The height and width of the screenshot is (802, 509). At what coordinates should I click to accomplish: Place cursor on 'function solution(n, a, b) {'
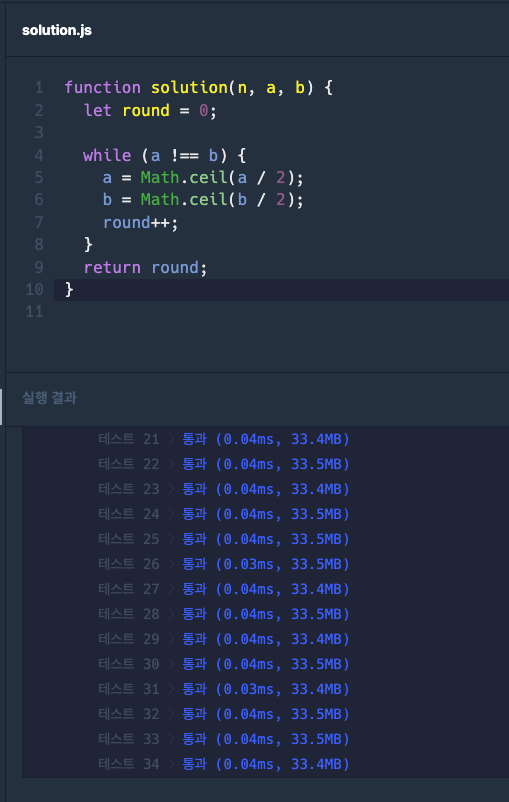(x=198, y=87)
